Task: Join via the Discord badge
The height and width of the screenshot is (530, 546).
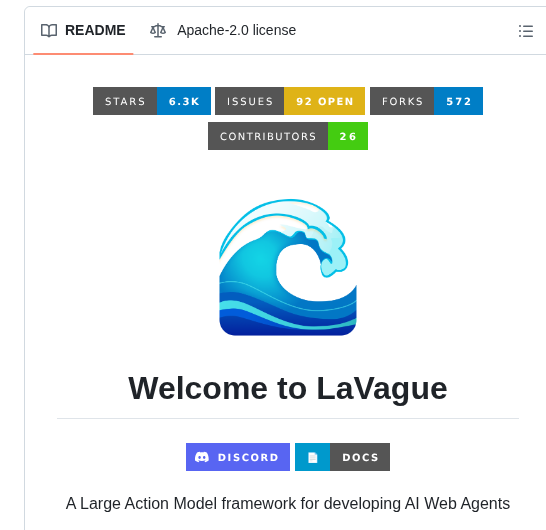Action: [238, 457]
